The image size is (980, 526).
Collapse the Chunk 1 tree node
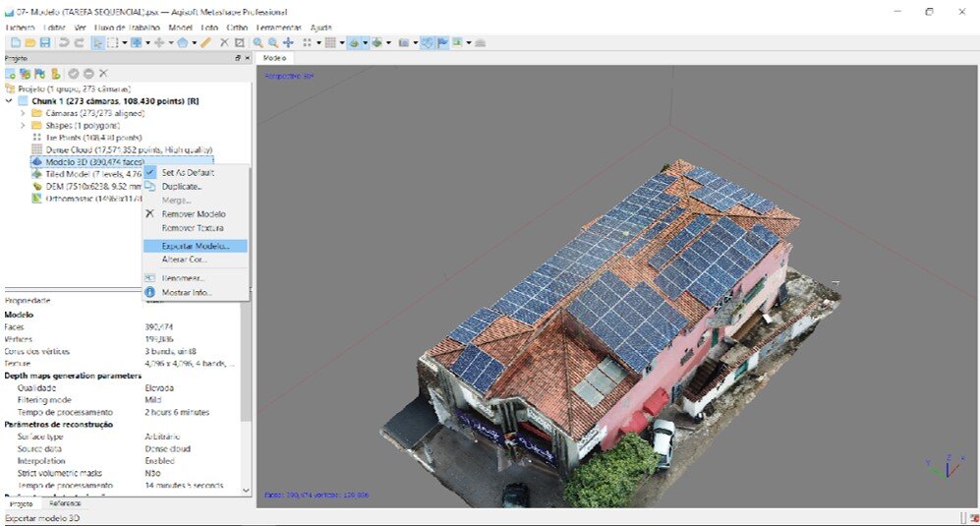point(9,100)
